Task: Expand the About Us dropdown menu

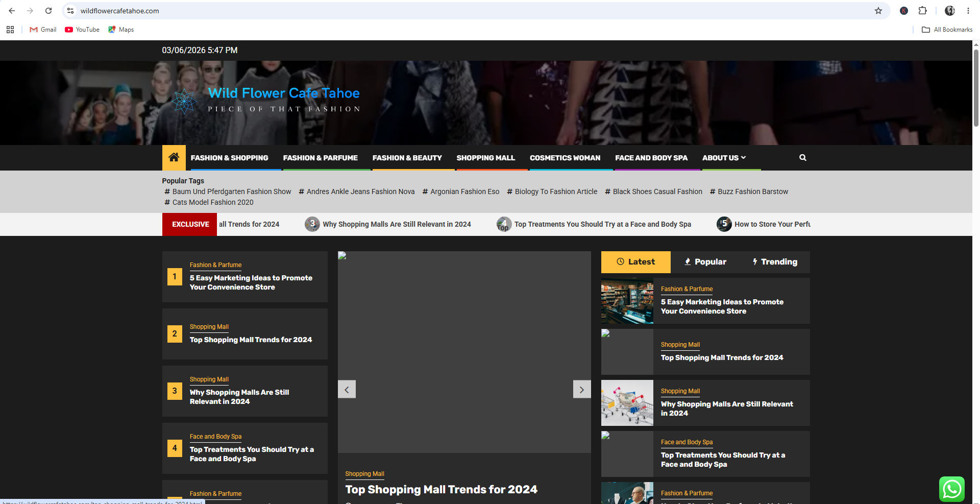Action: coord(724,158)
